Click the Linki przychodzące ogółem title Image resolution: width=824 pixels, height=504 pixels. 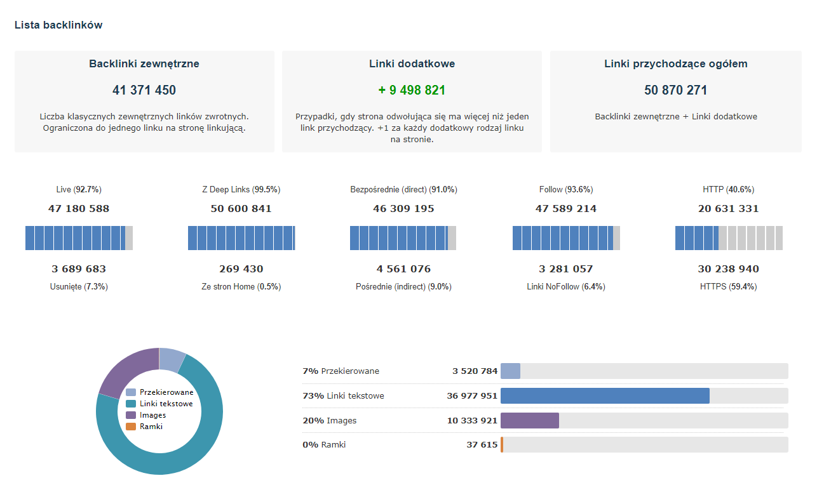pyautogui.click(x=676, y=64)
